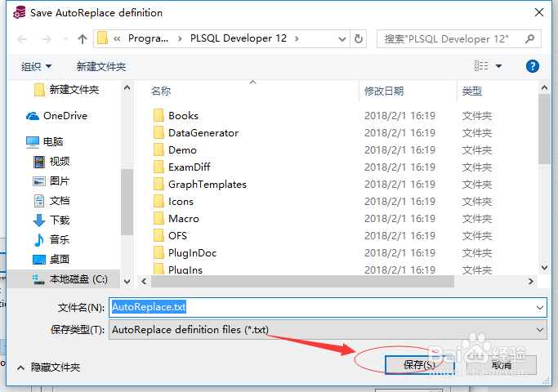This screenshot has width=558, height=392.
Task: Select the Macro folder icon
Action: (x=158, y=218)
